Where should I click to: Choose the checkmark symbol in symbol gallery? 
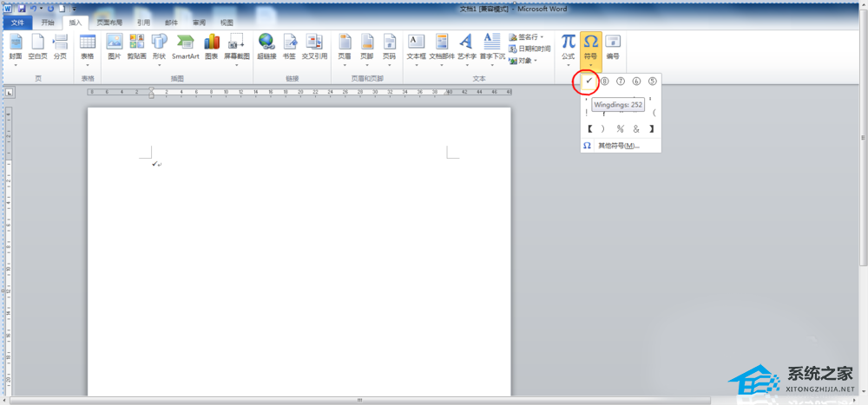pyautogui.click(x=589, y=82)
